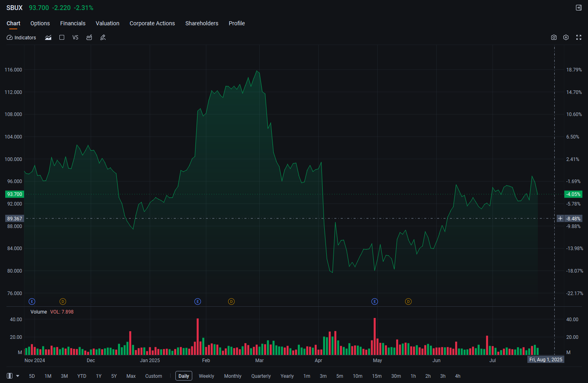Select the drawing pencil tool
Viewport: 588px width, 383px height.
[x=103, y=37]
